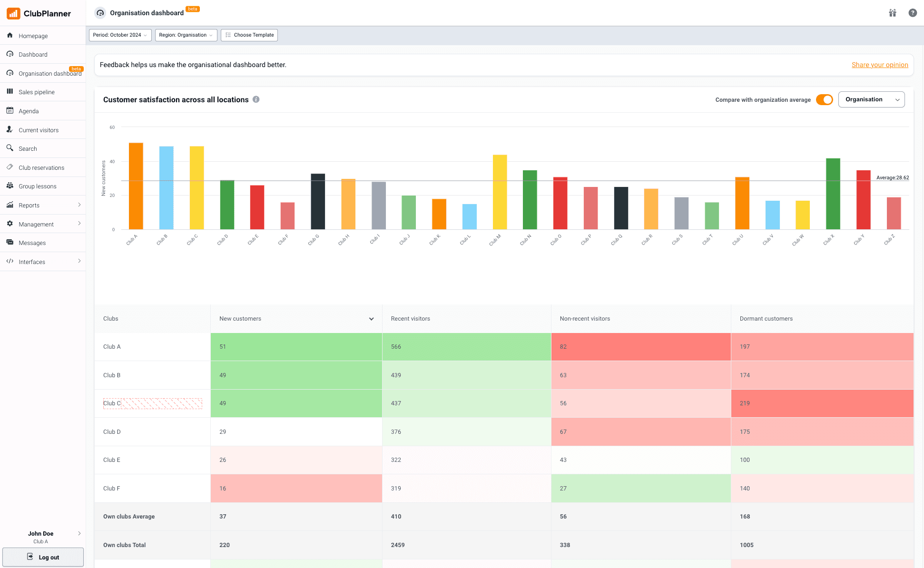
Task: Click the Share your opinion link
Action: 880,65
